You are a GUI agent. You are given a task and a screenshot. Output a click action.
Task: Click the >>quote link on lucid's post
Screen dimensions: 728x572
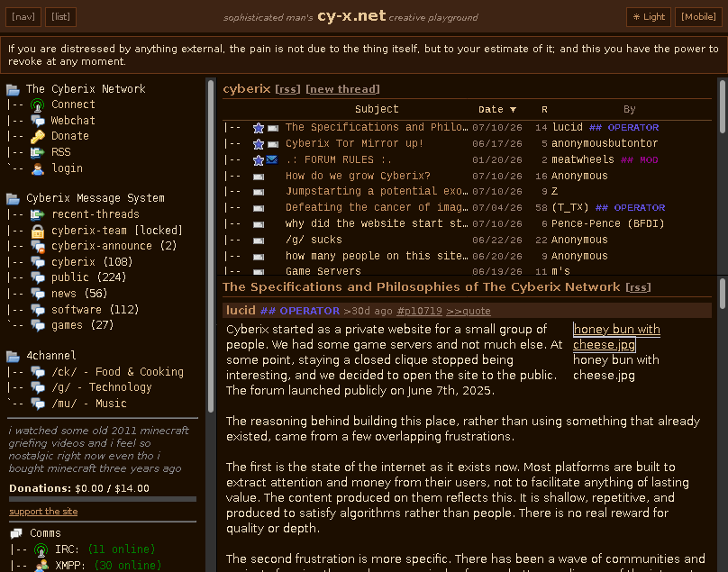(x=469, y=311)
